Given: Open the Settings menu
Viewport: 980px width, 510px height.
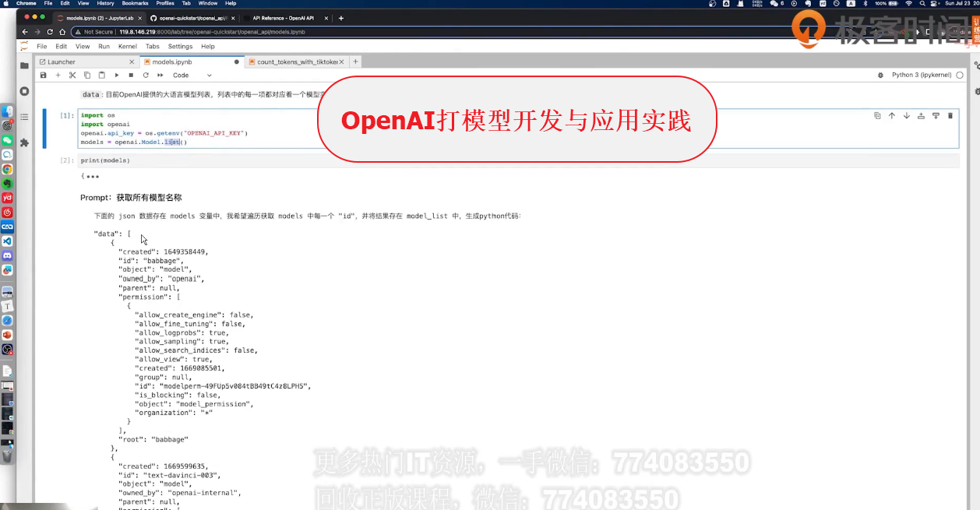Looking at the screenshot, I should point(181,47).
